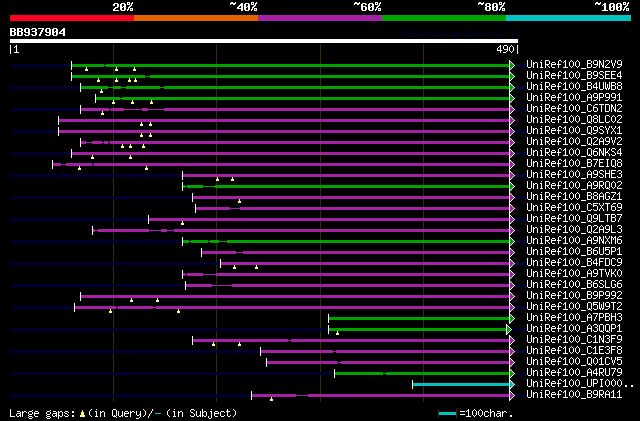
Task: Select the UniRef100_Q9LTB7 label
Action: coord(574,218)
